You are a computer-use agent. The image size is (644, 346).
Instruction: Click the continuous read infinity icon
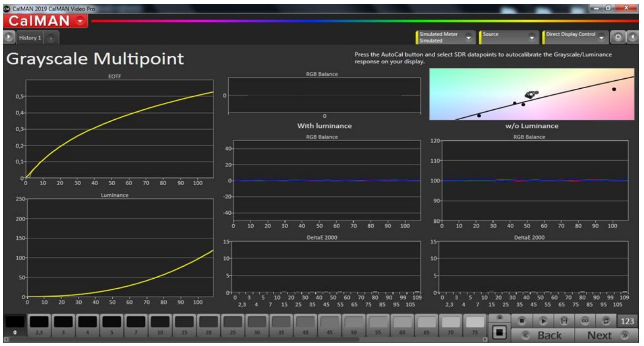[x=585, y=321]
